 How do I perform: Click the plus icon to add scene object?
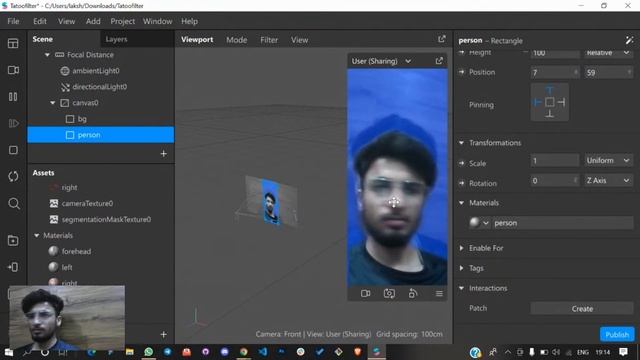tap(164, 154)
